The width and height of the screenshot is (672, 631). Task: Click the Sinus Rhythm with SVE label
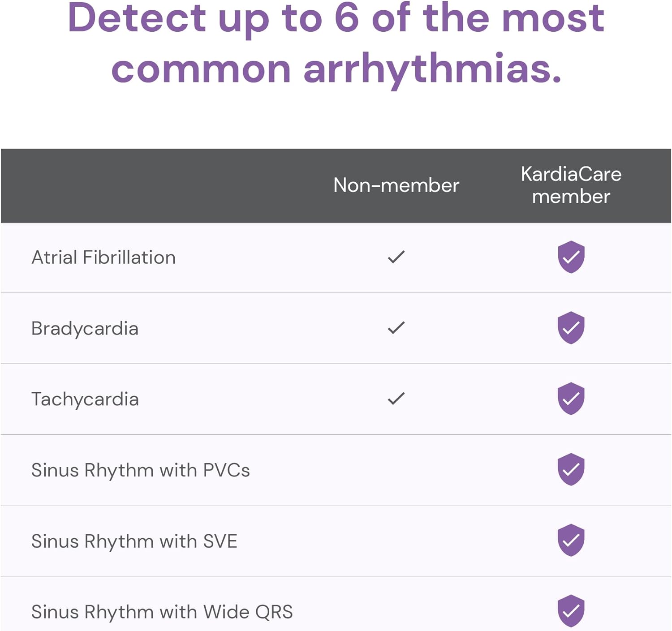click(x=134, y=541)
